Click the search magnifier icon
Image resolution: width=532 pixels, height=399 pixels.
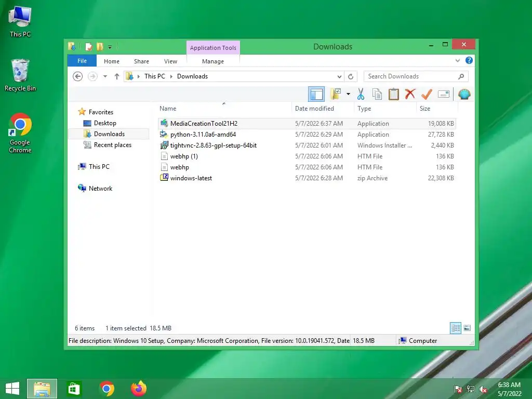(461, 76)
